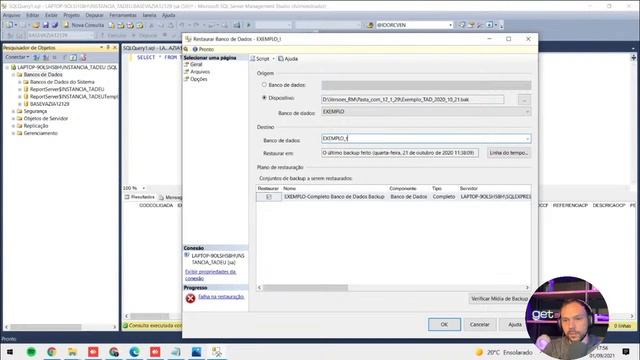Click OK in the restore dialog
The height and width of the screenshot is (360, 640).
point(444,324)
